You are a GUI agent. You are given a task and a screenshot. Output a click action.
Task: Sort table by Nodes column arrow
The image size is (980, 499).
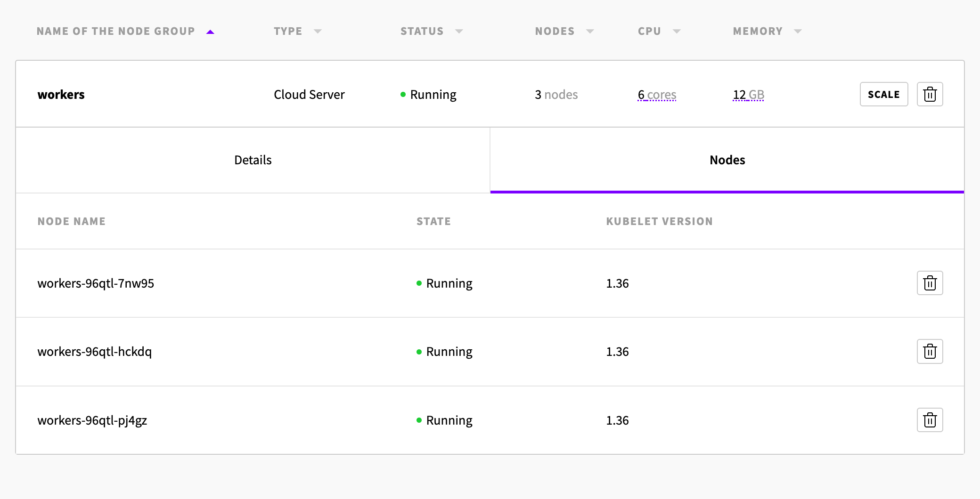[x=590, y=32]
